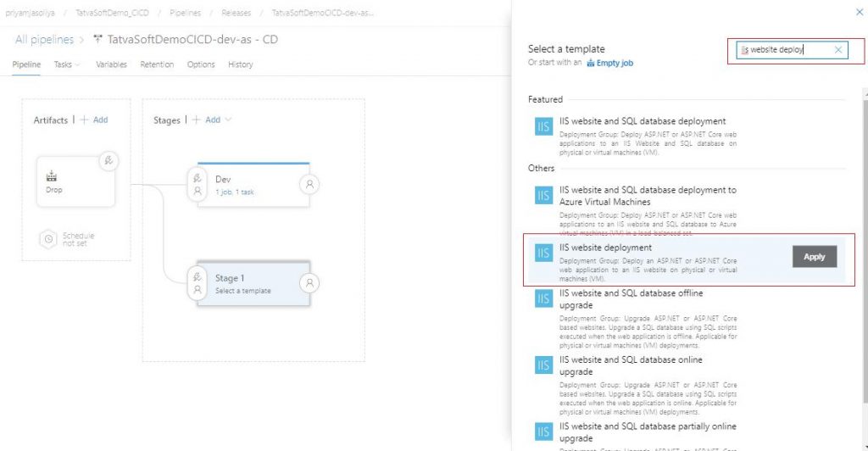The image size is (868, 451).
Task: Click IIS icon of partially online upgrade template
Action: [543, 432]
